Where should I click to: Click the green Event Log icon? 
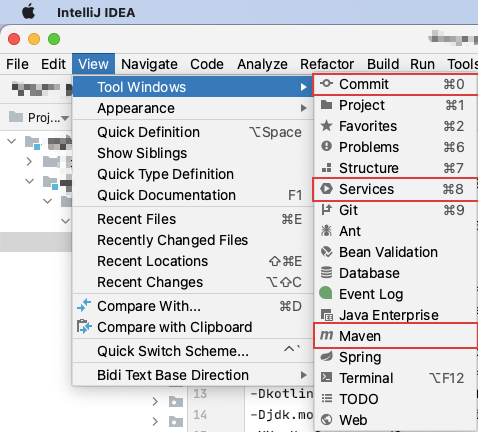pos(326,293)
